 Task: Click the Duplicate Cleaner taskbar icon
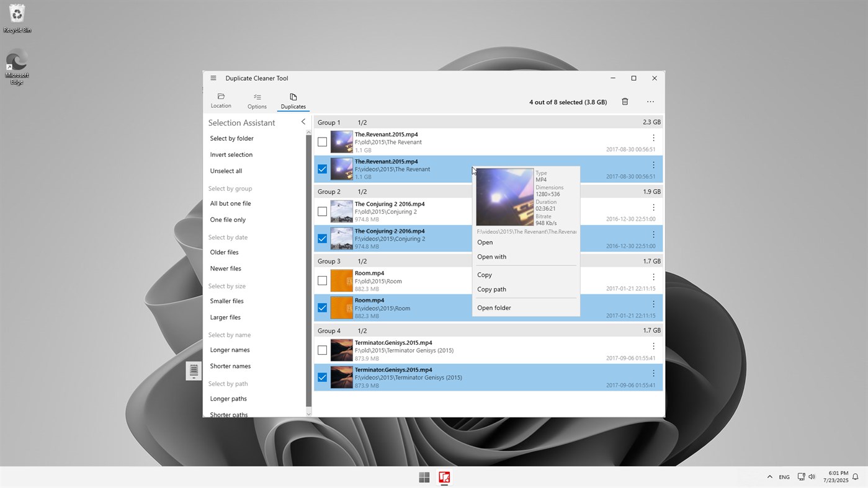click(x=444, y=477)
